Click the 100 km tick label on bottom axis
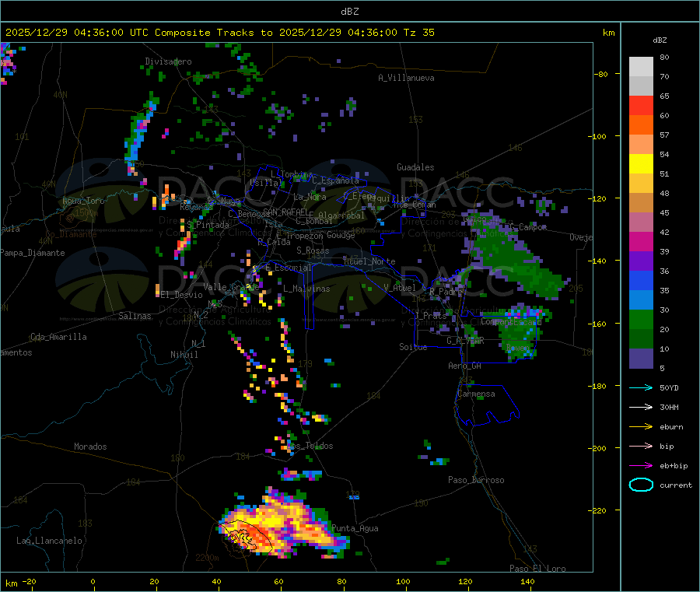This screenshot has height=592, width=700. click(x=403, y=581)
